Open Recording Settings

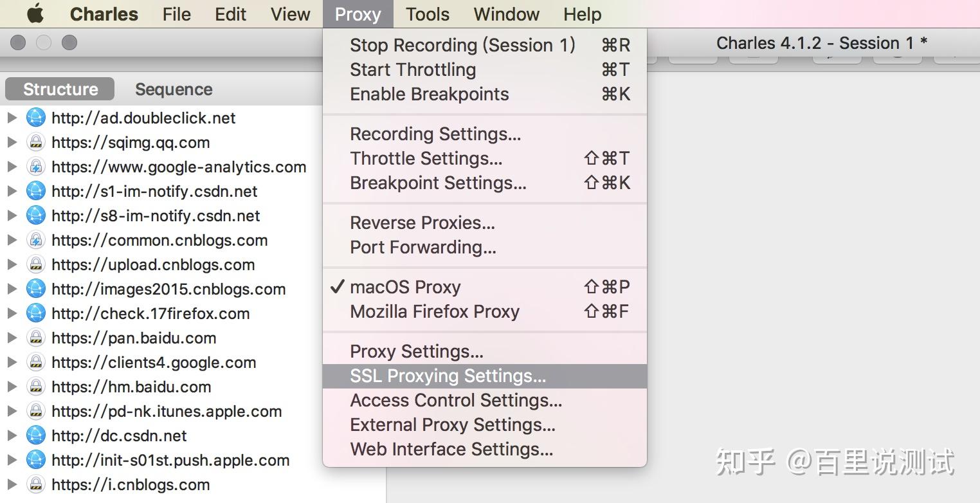point(484,134)
